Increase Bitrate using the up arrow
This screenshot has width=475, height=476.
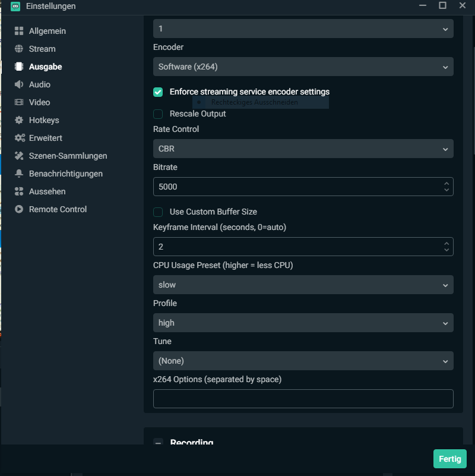(x=446, y=183)
